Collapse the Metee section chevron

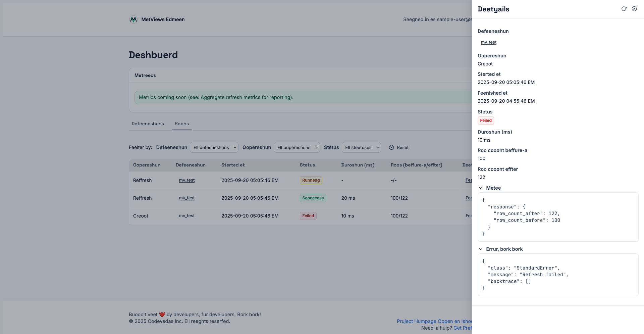point(481,188)
